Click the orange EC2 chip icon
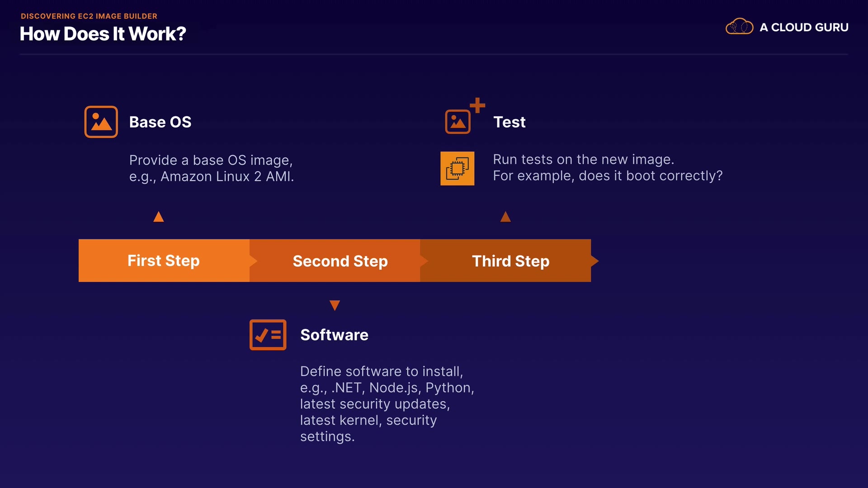 click(457, 169)
